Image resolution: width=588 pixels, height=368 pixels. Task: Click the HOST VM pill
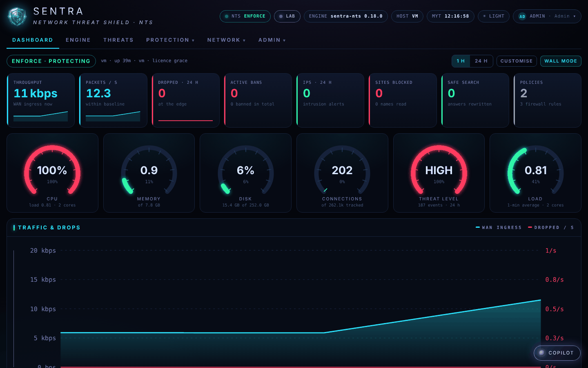pyautogui.click(x=407, y=16)
